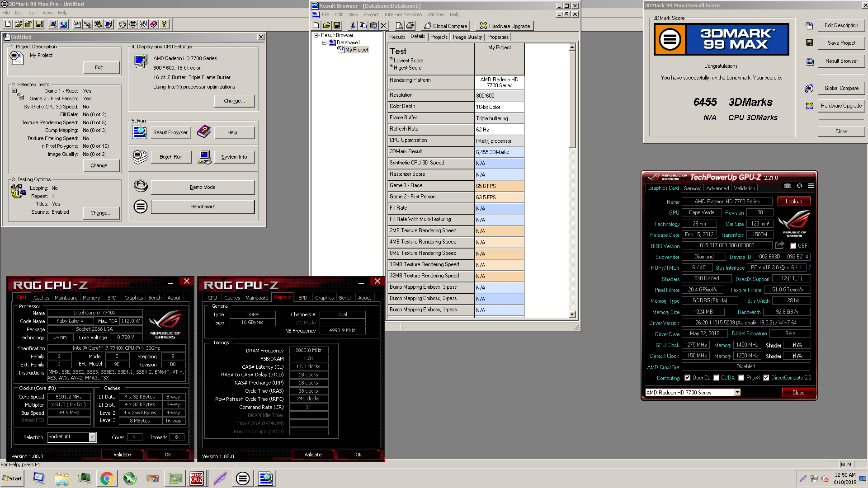The image size is (868, 488).
Task: Toggle the UEFI checkbox in GPU-Z
Action: click(793, 246)
